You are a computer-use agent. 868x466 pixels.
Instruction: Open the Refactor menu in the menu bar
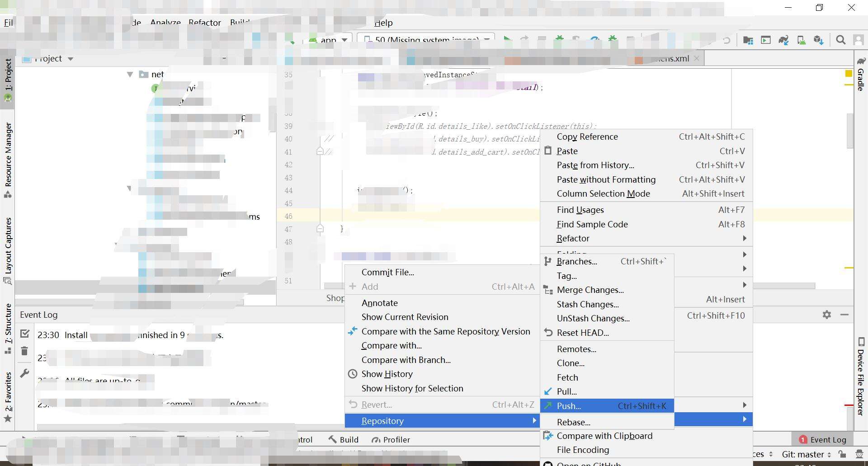tap(205, 23)
